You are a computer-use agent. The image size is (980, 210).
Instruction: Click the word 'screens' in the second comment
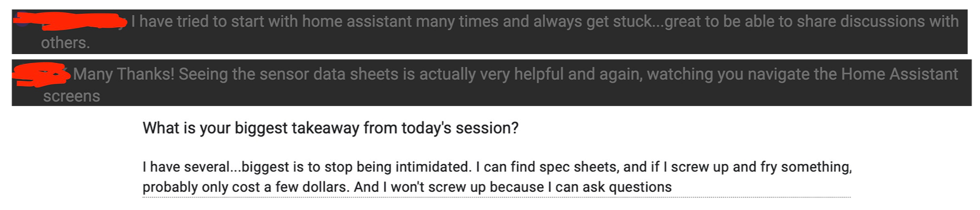(x=71, y=97)
